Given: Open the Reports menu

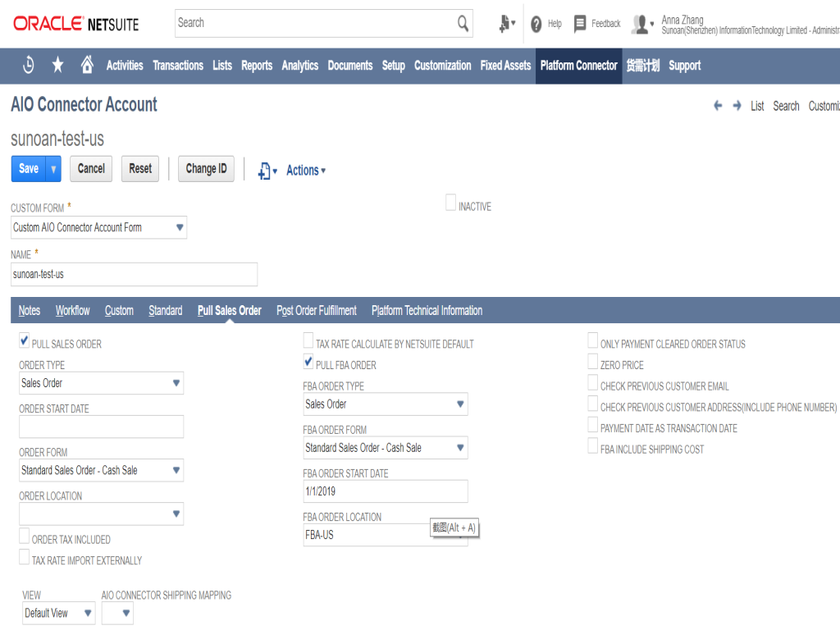Looking at the screenshot, I should click(257, 66).
